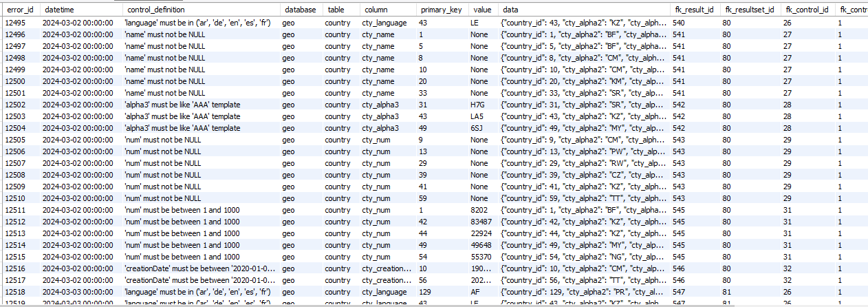868x307 pixels.
Task: Select error_id cell 12505
Action: coord(15,140)
